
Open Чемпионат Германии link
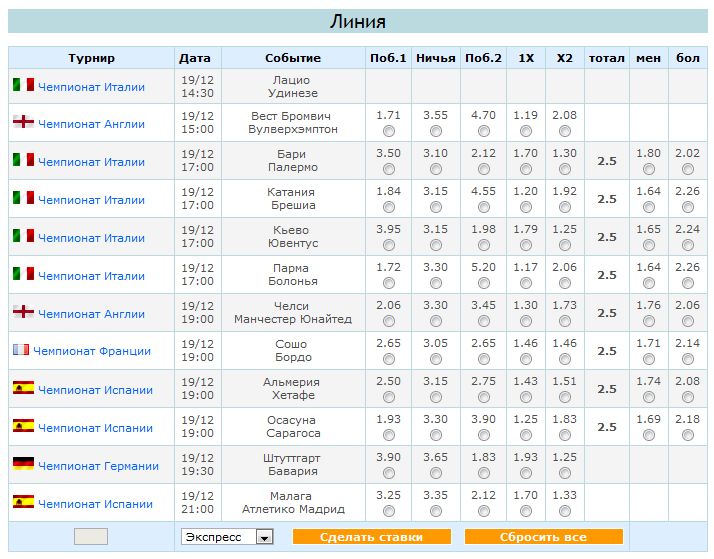pyautogui.click(x=99, y=466)
